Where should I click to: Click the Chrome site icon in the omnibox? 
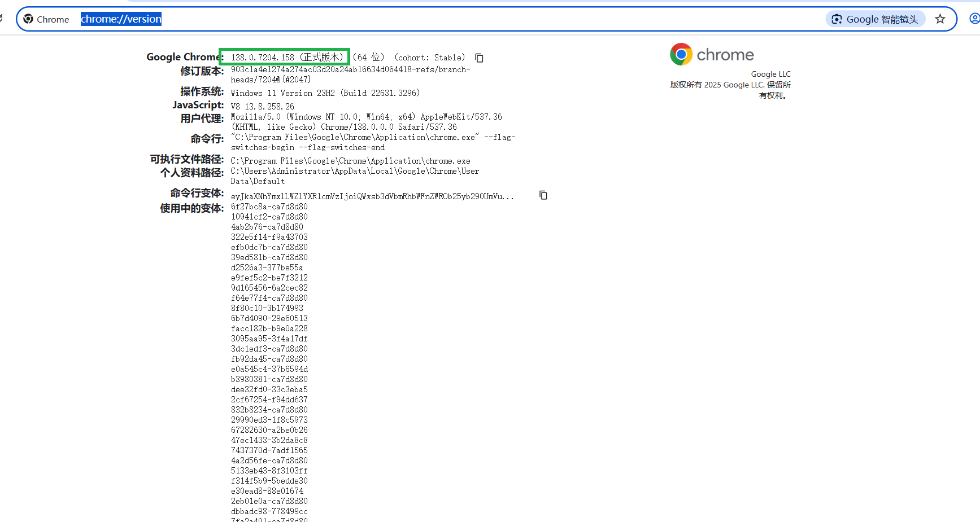pyautogui.click(x=28, y=18)
